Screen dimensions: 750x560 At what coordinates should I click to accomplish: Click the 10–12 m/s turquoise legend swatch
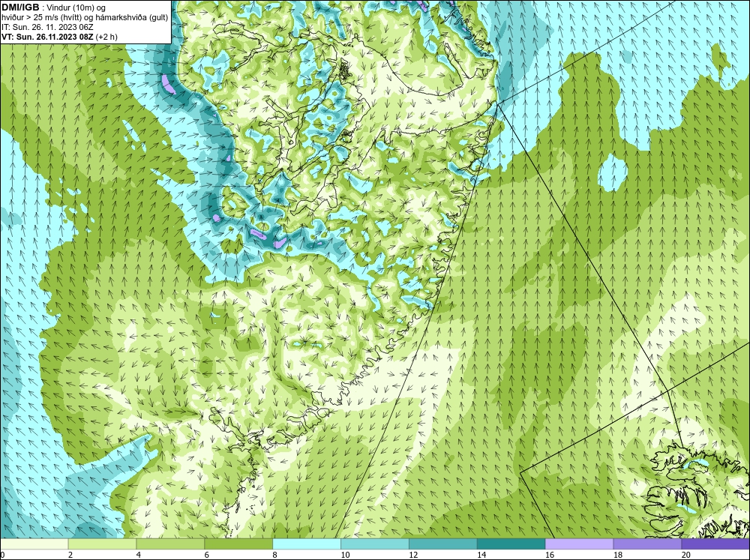click(374, 544)
